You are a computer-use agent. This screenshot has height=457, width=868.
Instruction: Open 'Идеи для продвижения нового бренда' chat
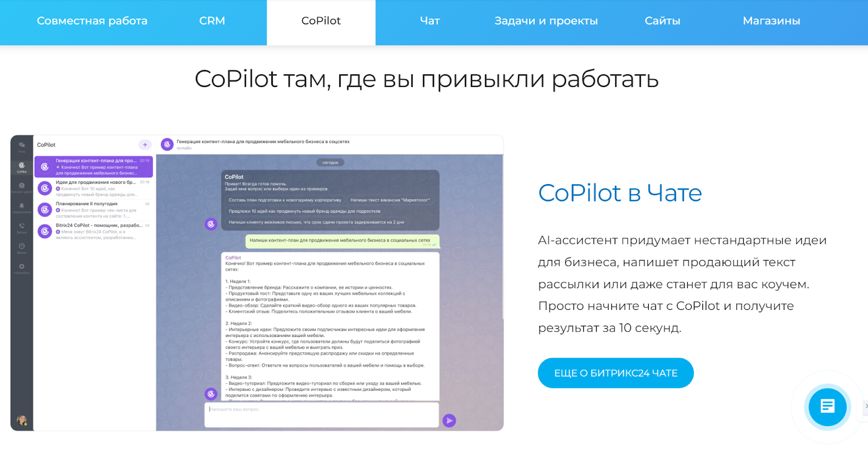pos(93,188)
